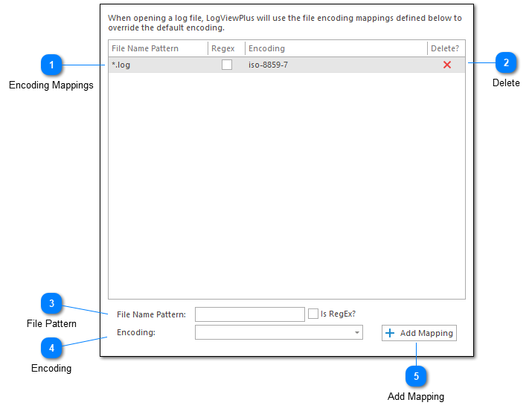532x414 pixels.
Task: Select the *.log pattern cell
Action: [x=158, y=65]
